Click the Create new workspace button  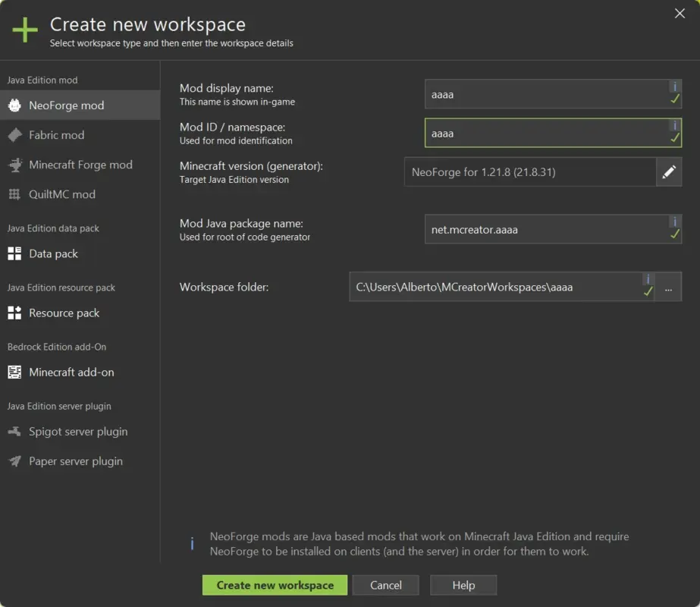pyautogui.click(x=275, y=585)
